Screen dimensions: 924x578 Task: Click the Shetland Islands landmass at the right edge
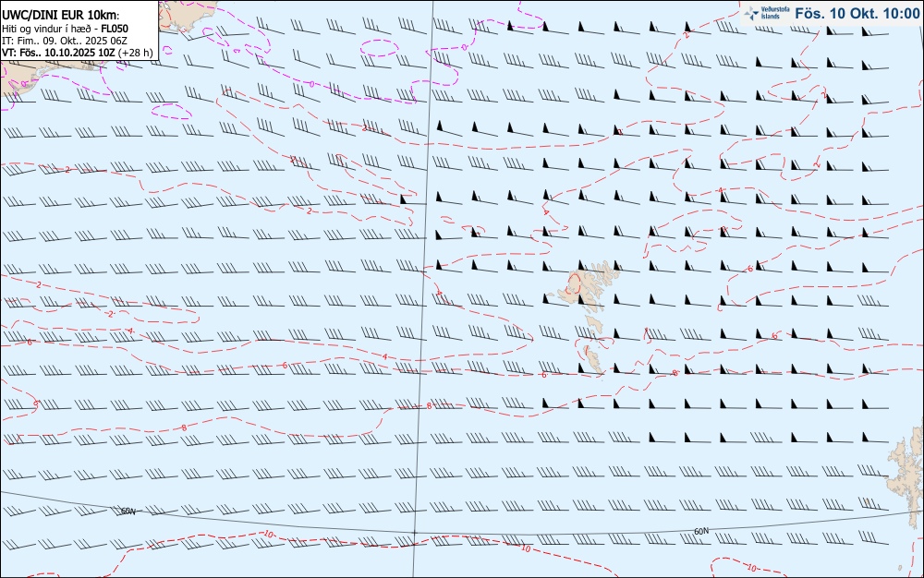tap(906, 476)
